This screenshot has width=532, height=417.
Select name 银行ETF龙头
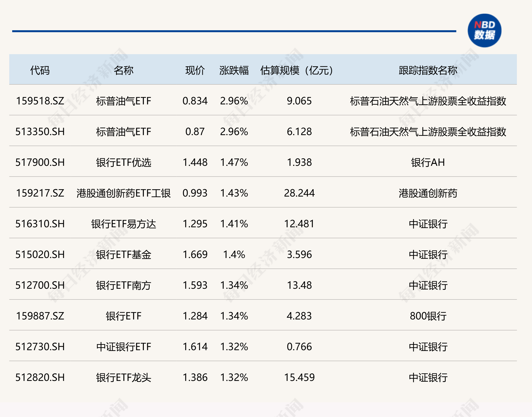(x=123, y=378)
